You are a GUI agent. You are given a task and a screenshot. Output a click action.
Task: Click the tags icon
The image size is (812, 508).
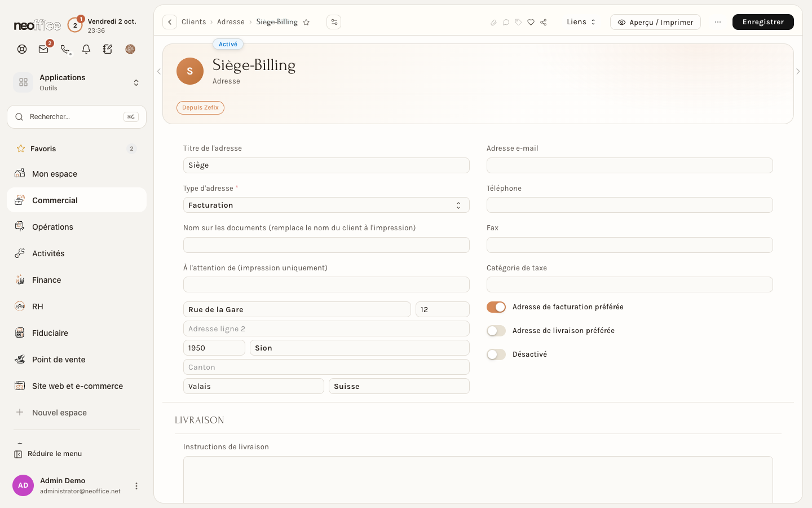click(x=518, y=23)
